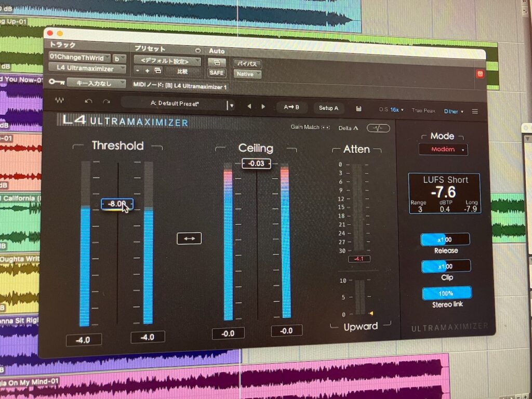The image size is (532, 399).
Task: Open the Native processing menu
Action: pos(247,74)
